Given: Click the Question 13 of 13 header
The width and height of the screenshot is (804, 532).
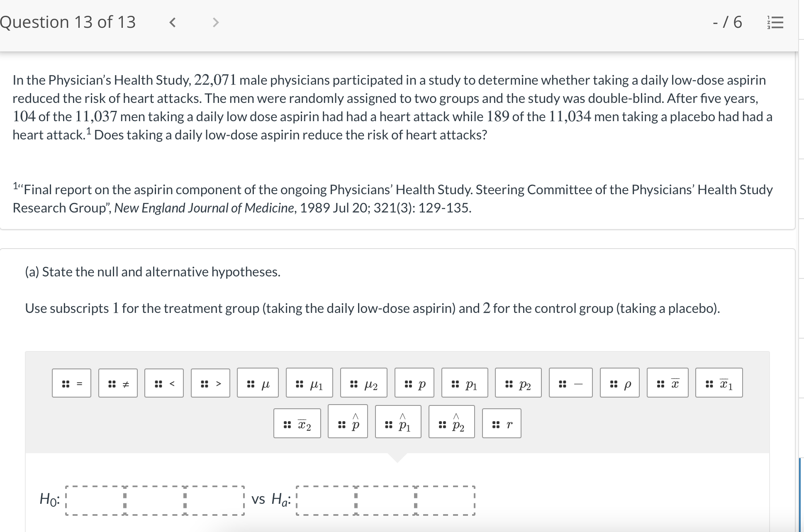Looking at the screenshot, I should coord(68,22).
